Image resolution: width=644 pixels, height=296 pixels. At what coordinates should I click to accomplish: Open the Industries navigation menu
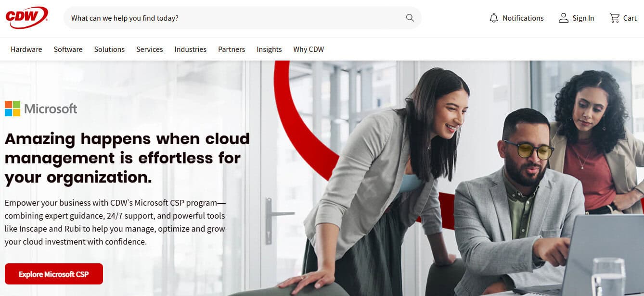(x=190, y=49)
